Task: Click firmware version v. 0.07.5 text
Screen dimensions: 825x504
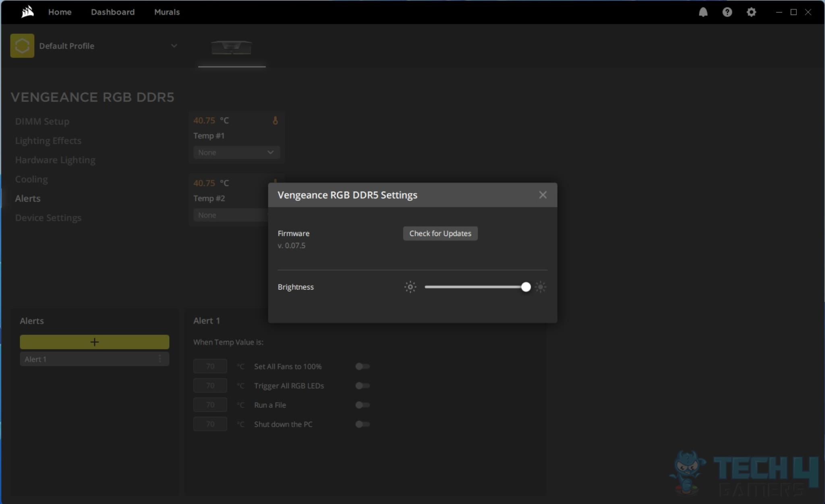Action: click(x=292, y=246)
